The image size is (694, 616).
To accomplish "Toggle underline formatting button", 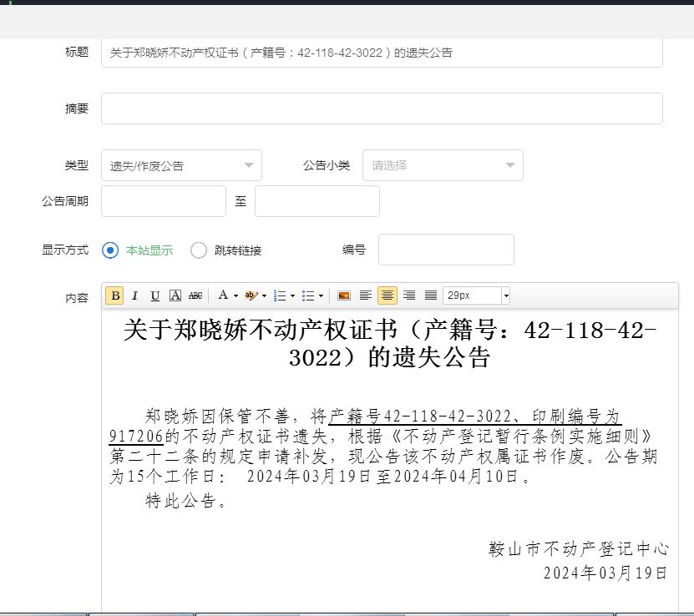I will click(x=155, y=295).
